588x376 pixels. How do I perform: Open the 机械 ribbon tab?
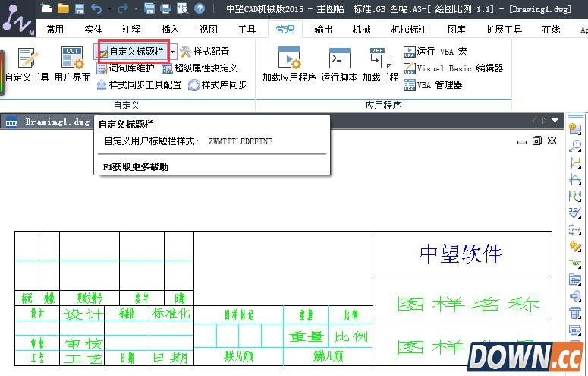[361, 30]
